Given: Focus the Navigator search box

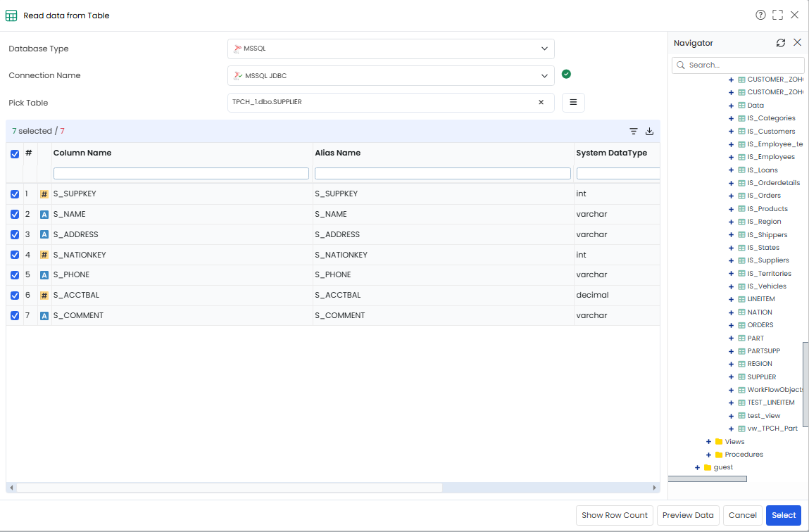Looking at the screenshot, I should coord(738,65).
